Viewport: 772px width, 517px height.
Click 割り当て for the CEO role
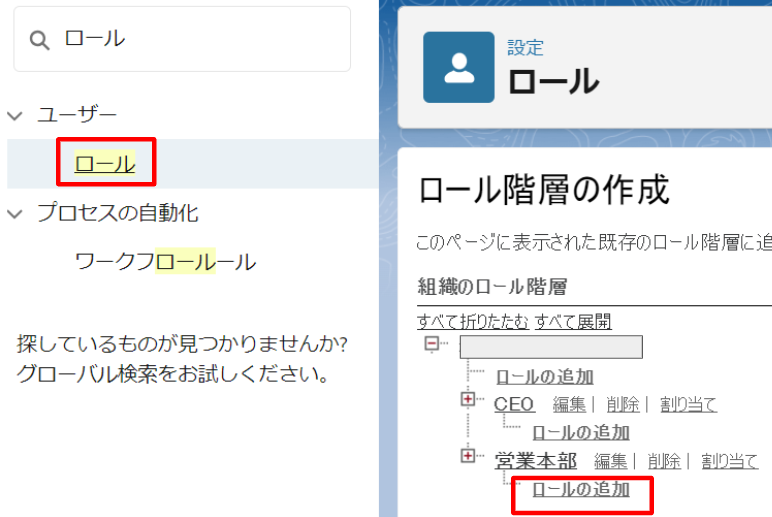click(688, 404)
